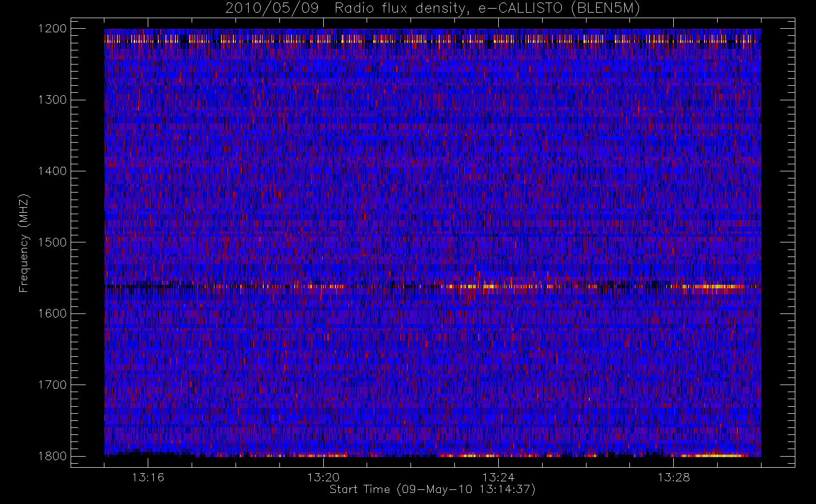Select the 1600 frequency tick label
This screenshot has height=504, width=816.
(52, 313)
